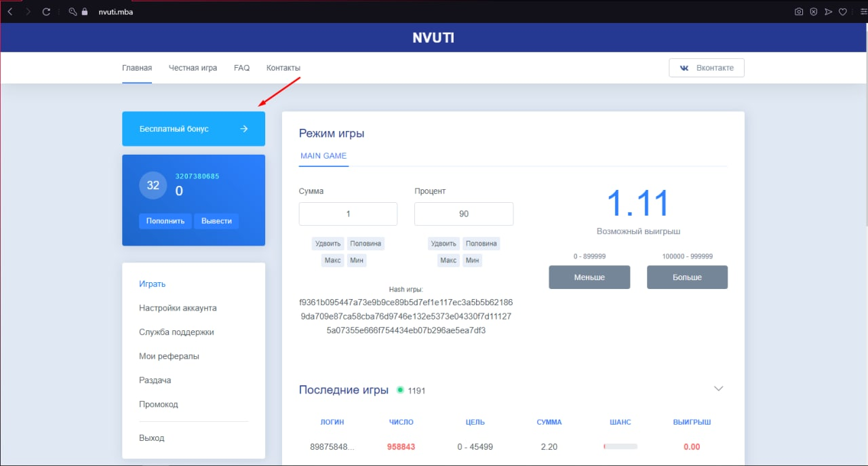Image resolution: width=868 pixels, height=466 pixels.
Task: Click the nvuti.mba address bar URL
Action: click(x=115, y=12)
